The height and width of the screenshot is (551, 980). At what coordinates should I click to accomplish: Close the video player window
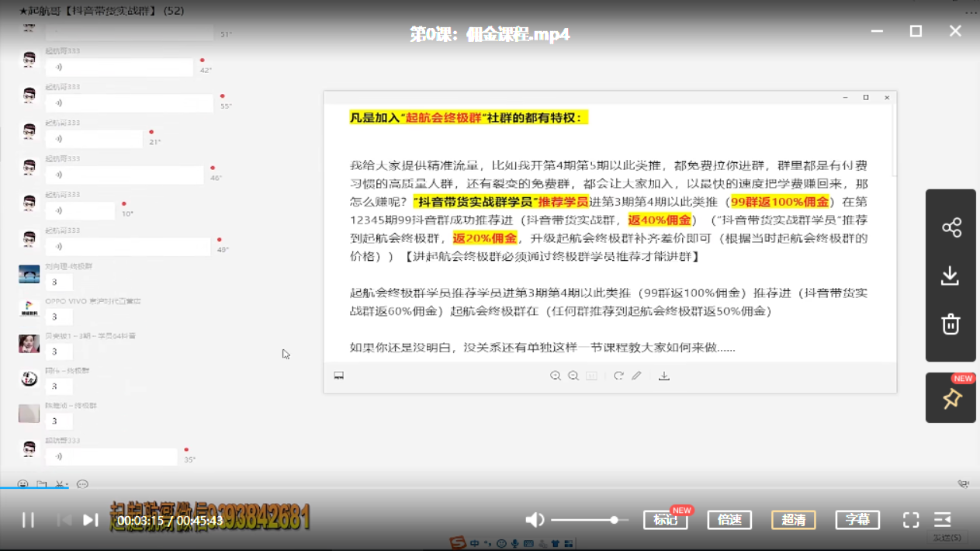click(955, 31)
